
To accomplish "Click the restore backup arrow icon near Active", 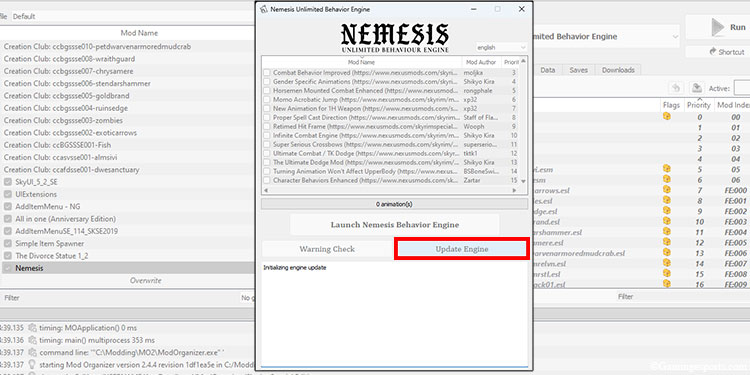I will [x=675, y=88].
